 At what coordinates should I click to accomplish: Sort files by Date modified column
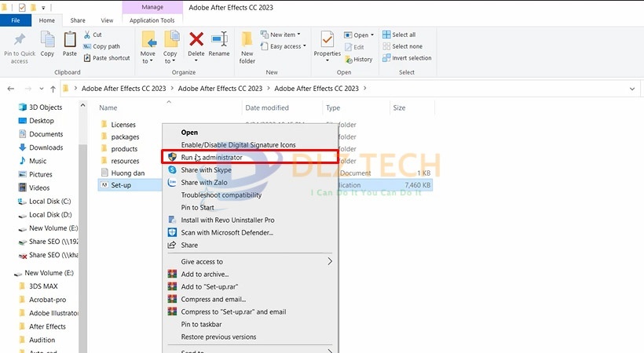[267, 107]
